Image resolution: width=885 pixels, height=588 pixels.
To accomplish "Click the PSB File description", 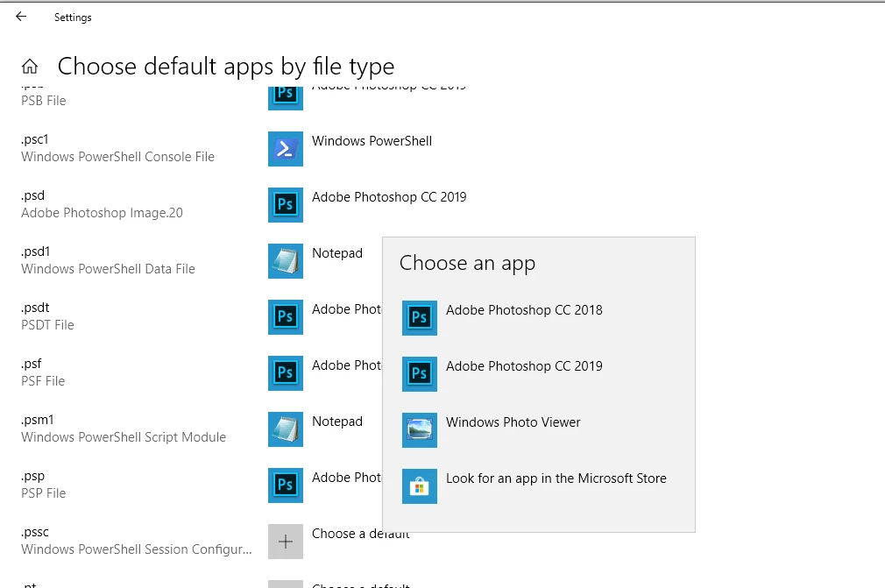I will [x=44, y=101].
